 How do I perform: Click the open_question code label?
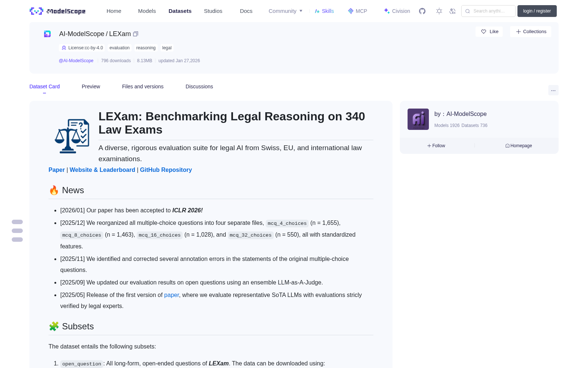(82, 364)
